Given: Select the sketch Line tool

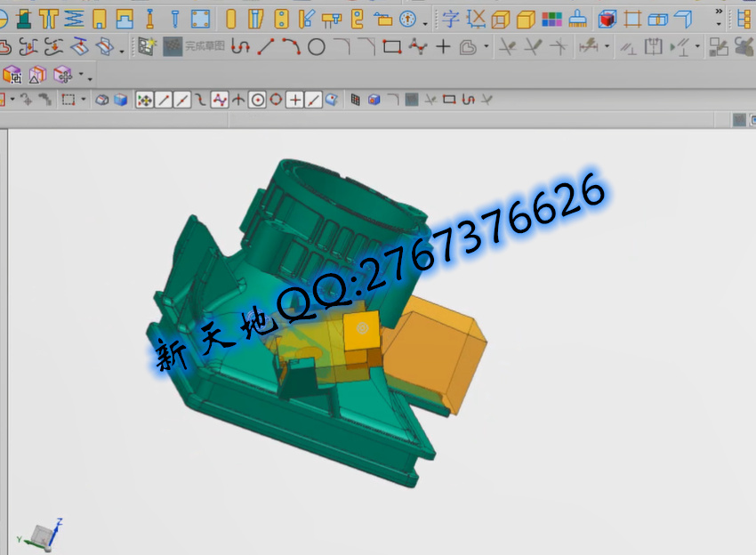Looking at the screenshot, I should coord(266,47).
